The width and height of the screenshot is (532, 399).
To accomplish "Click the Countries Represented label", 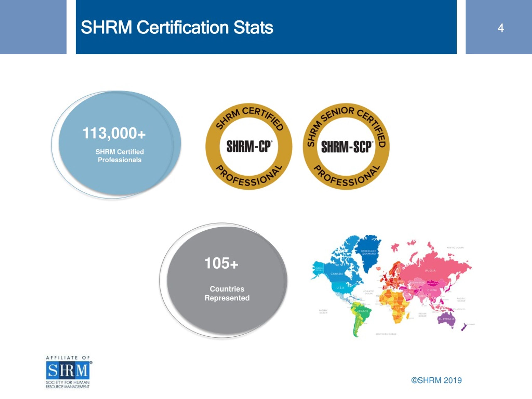I will point(227,293).
